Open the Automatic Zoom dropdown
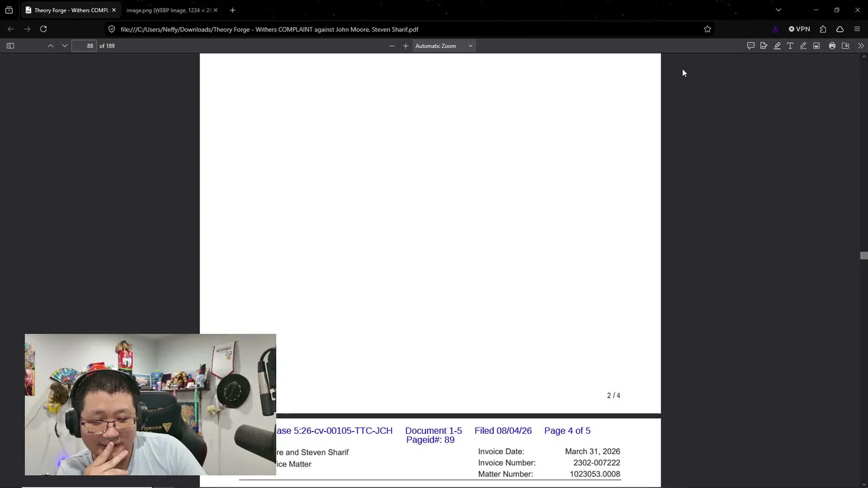Image resolution: width=868 pixels, height=488 pixels. 443,45
